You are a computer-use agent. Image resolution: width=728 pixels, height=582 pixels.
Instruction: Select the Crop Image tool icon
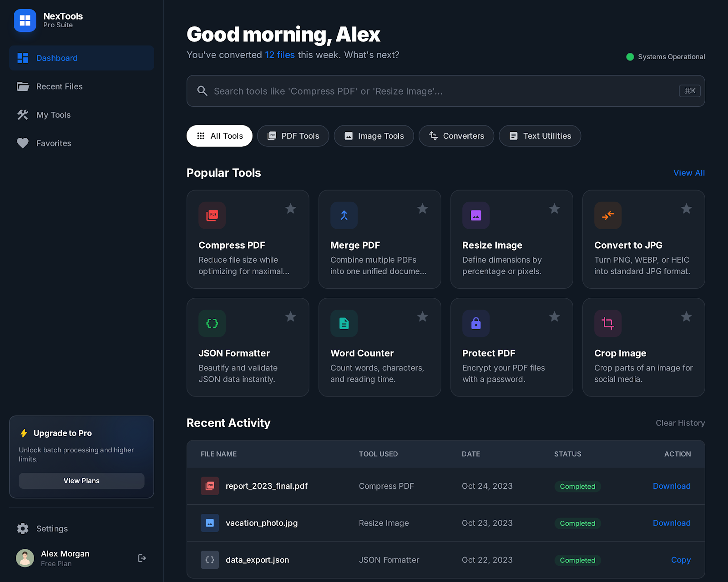point(607,323)
